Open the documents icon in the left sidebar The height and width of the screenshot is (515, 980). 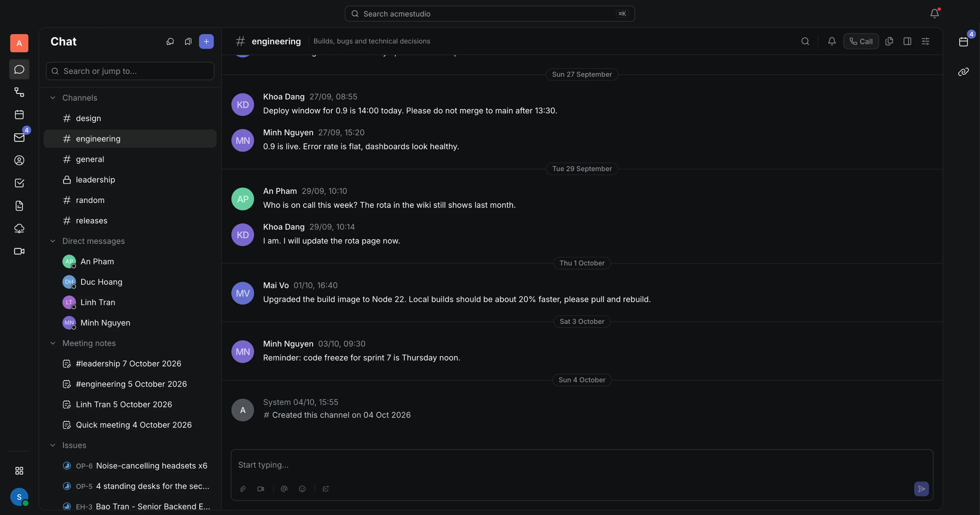click(x=19, y=206)
